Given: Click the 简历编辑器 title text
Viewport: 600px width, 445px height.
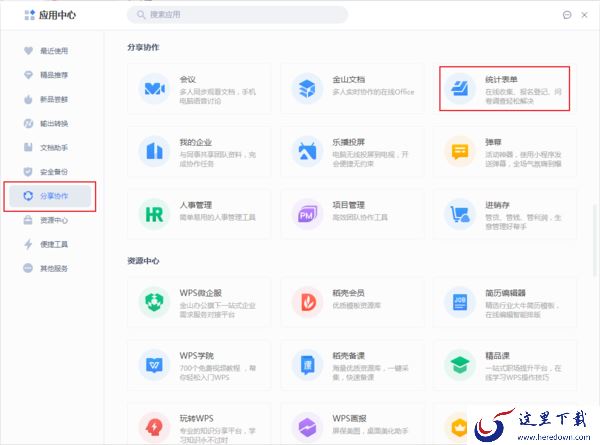Looking at the screenshot, I should click(x=505, y=293).
